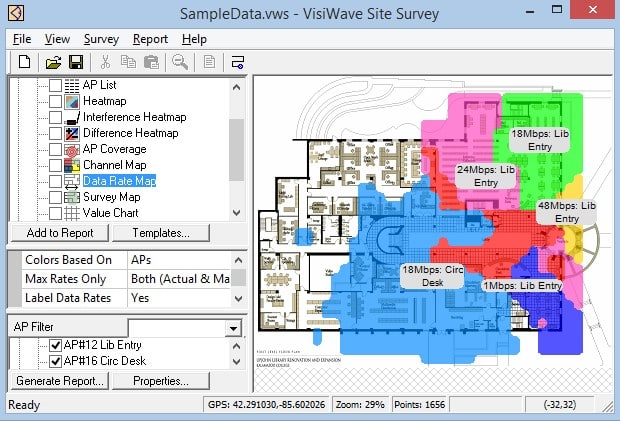Click the Copy toolbar icon
The width and height of the screenshot is (620, 421).
[128, 62]
